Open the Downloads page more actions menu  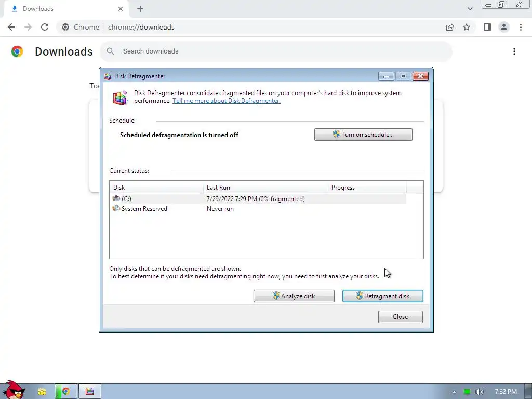click(514, 51)
